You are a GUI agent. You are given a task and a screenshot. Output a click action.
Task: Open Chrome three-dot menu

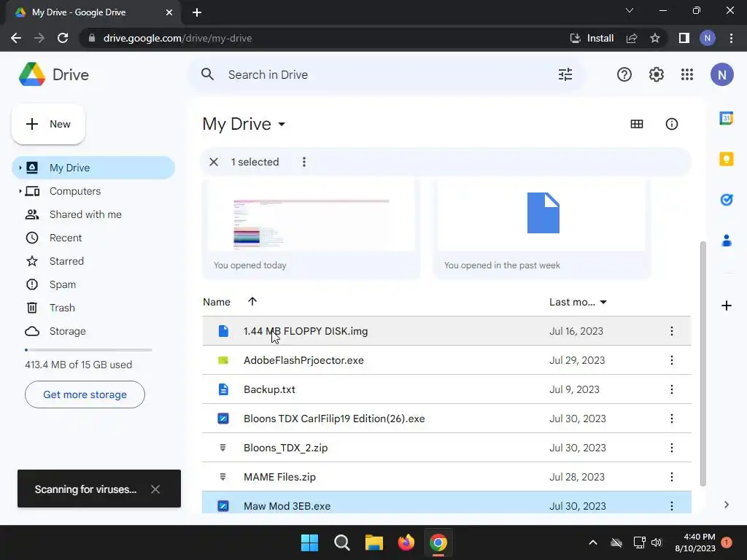click(731, 38)
